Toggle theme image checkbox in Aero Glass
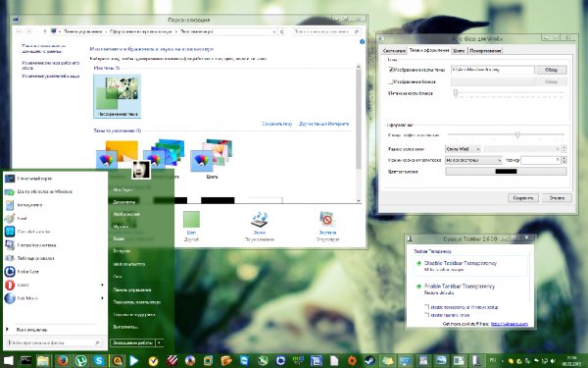588x368 pixels. [x=391, y=70]
